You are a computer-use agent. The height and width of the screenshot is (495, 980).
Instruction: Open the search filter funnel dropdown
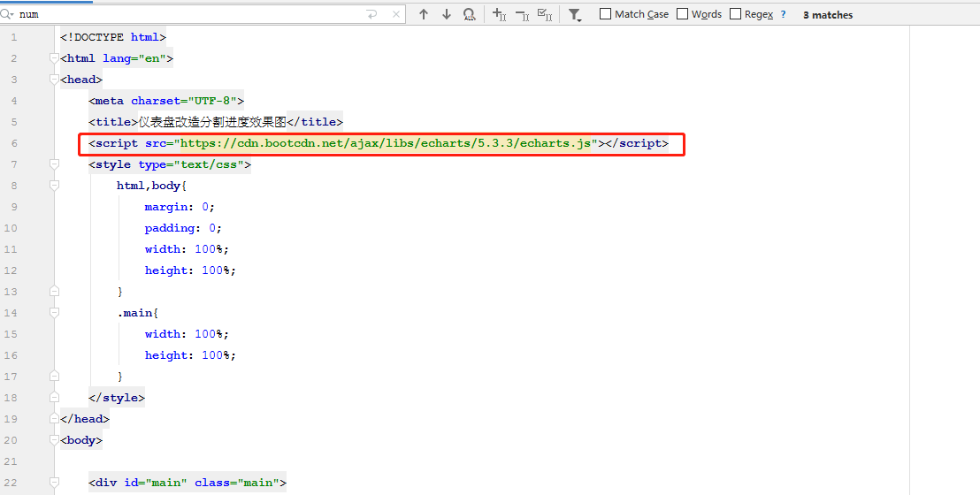pyautogui.click(x=575, y=14)
